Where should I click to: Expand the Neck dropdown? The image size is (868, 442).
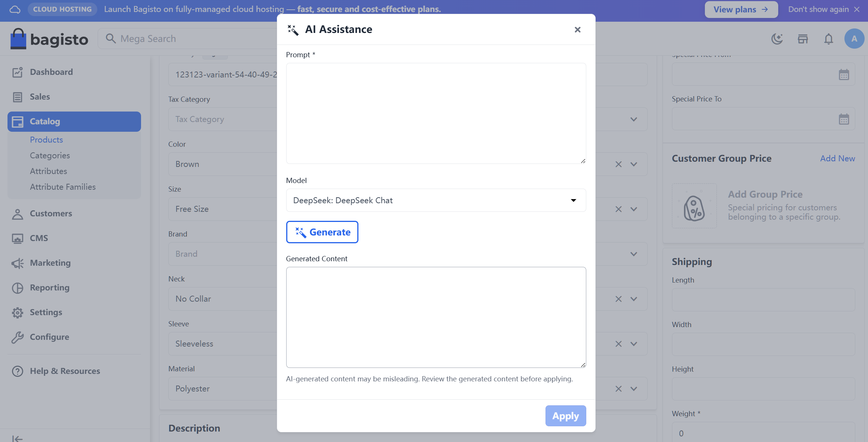tap(633, 299)
